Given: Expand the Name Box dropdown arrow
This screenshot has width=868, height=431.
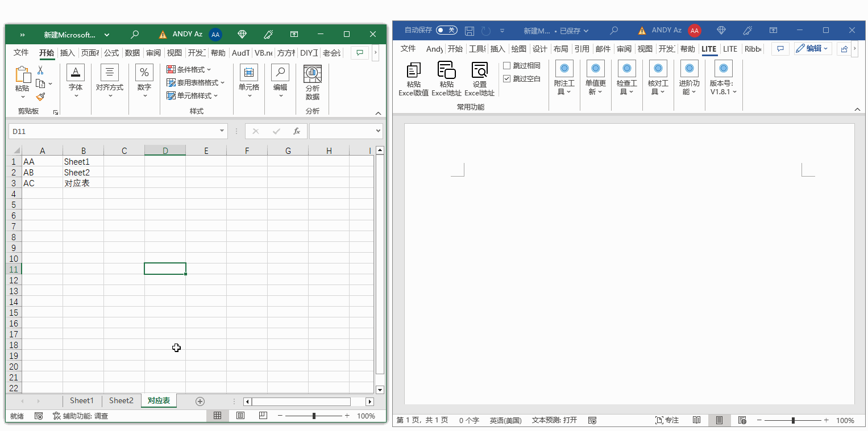Looking at the screenshot, I should point(222,131).
